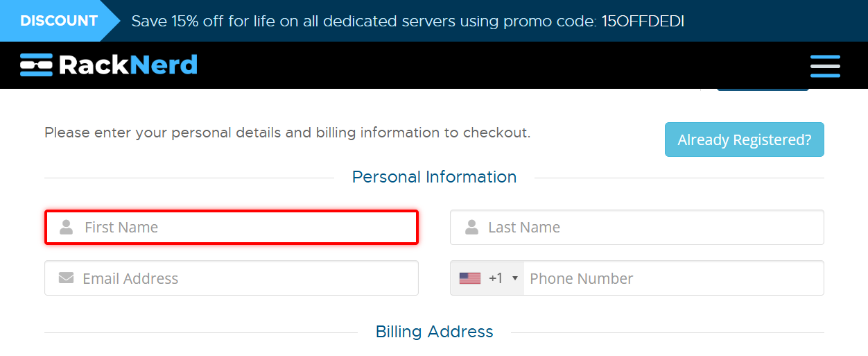Go to homepage via RackNerd wordmark

click(128, 65)
